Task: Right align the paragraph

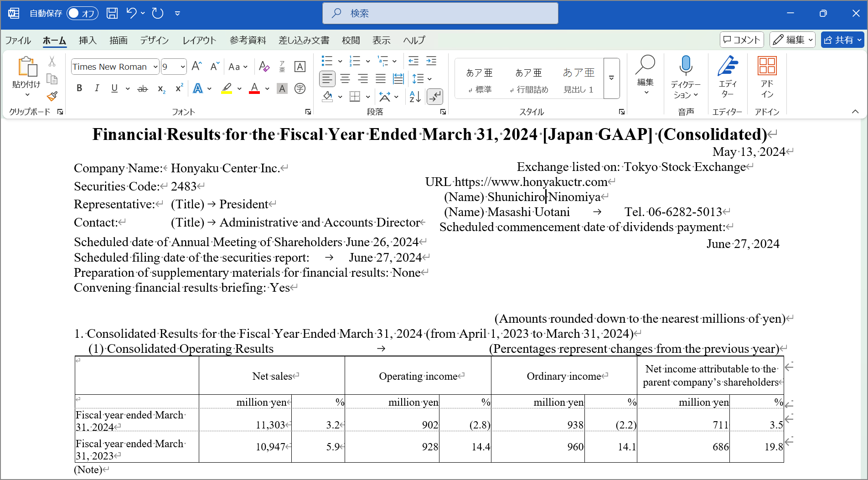Action: [363, 79]
